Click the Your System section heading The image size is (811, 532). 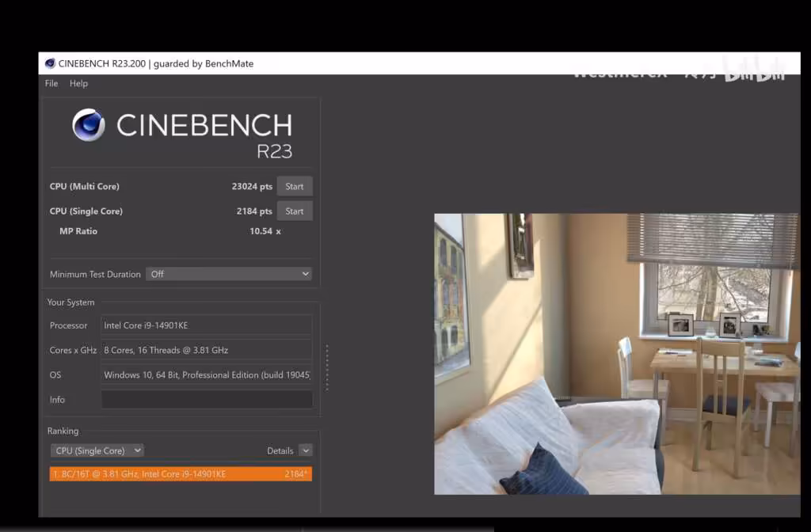point(70,302)
